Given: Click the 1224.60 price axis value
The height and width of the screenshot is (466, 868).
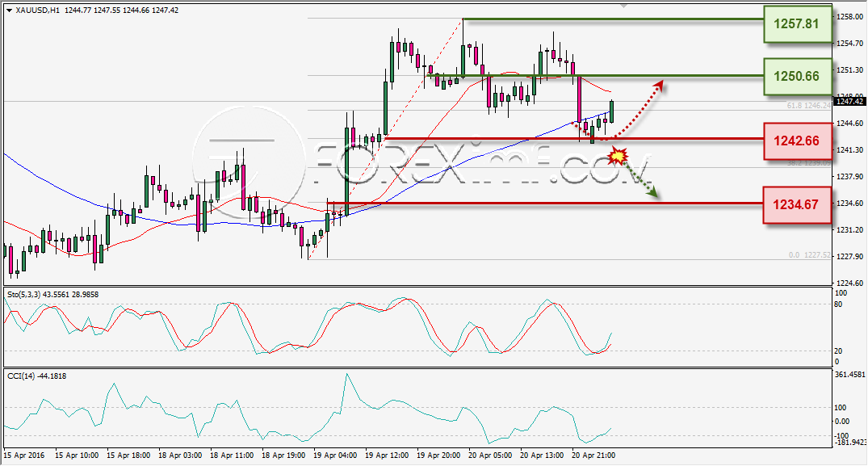Looking at the screenshot, I should 849,283.
